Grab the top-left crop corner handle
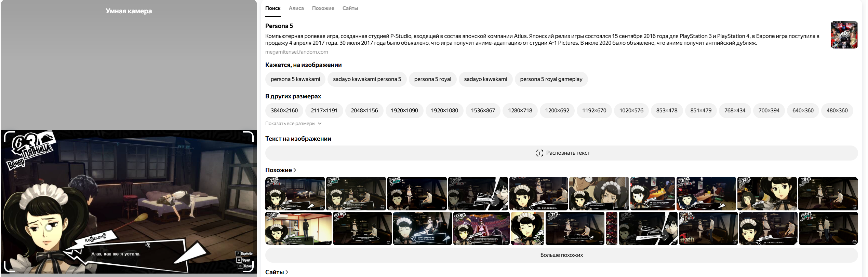Viewport: 868px width, 277px height. pyautogui.click(x=9, y=136)
